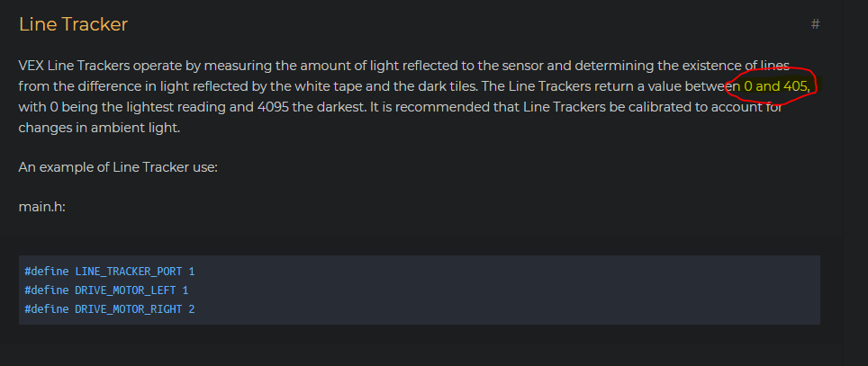Click the value 1 after LINE_TRACKER_PORT
868x366 pixels.
192,272
